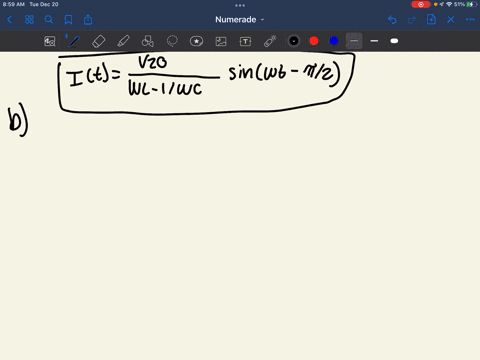Select the medium stroke width
480x360 pixels.
(x=374, y=41)
